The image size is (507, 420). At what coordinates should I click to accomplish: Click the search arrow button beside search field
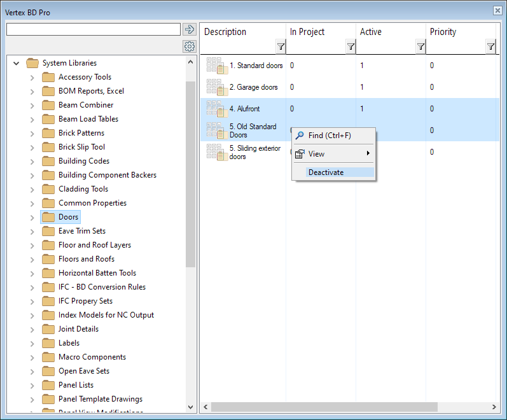click(x=189, y=29)
